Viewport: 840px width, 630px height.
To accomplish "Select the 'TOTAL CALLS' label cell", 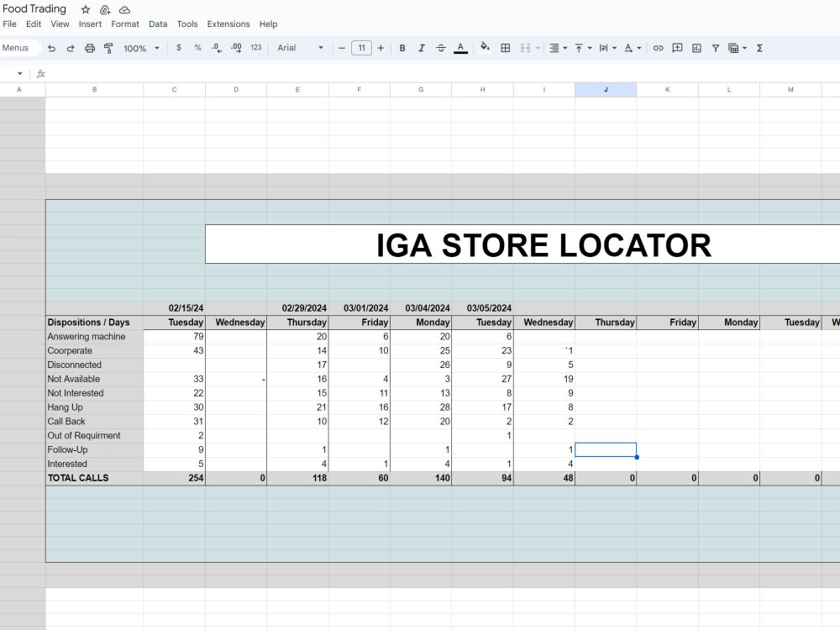I will [x=94, y=478].
